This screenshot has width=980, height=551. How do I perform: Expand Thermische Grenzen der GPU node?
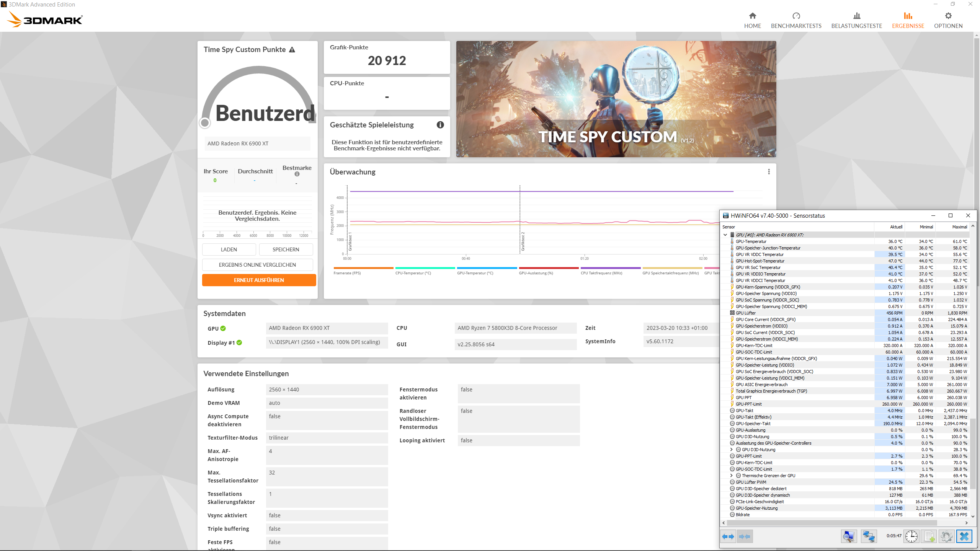pyautogui.click(x=732, y=476)
